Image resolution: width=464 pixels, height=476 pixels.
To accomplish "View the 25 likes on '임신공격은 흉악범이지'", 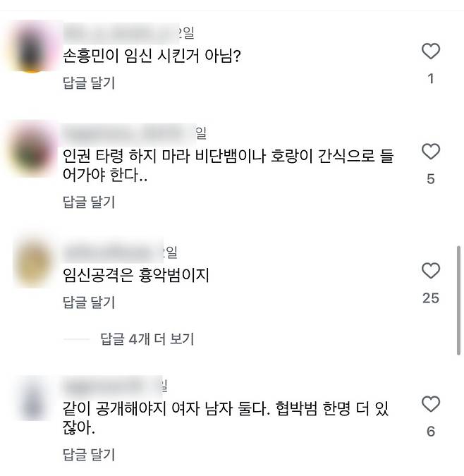I will (x=431, y=298).
